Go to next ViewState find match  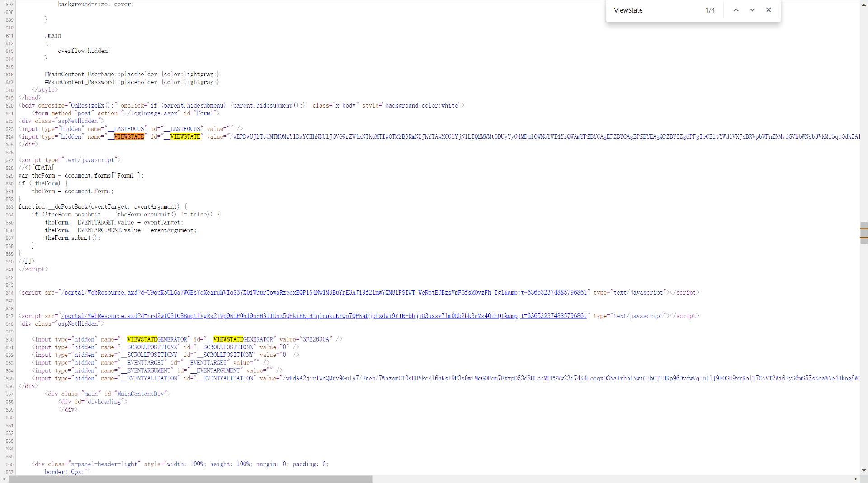(752, 10)
